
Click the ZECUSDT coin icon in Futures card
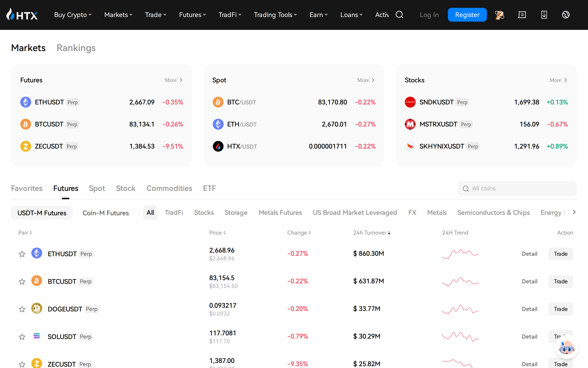coord(25,146)
